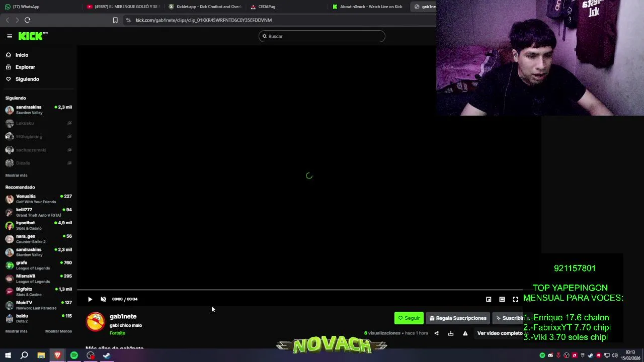Reload the browser page
The width and height of the screenshot is (644, 362).
(x=27, y=20)
